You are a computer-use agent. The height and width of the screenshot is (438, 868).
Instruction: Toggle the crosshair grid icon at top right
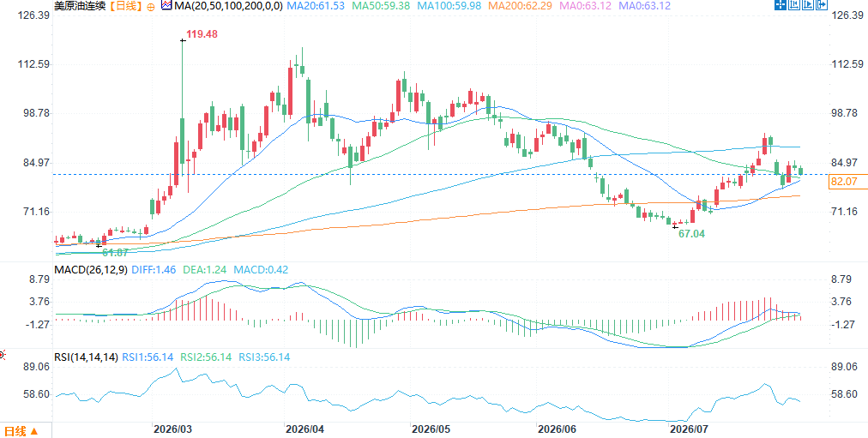(x=781, y=5)
